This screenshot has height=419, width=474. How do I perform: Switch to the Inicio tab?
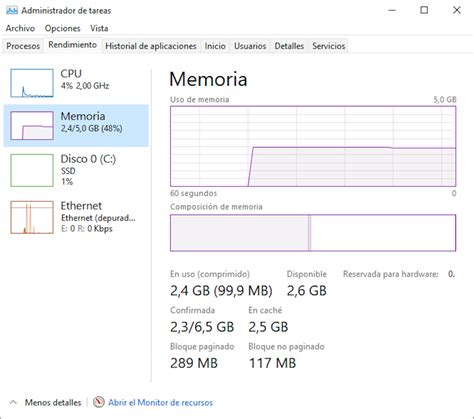215,46
